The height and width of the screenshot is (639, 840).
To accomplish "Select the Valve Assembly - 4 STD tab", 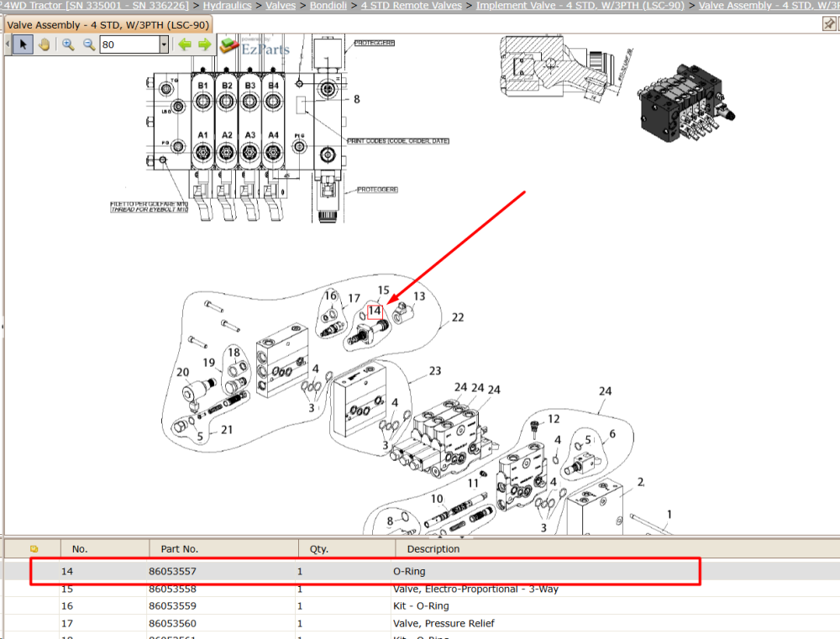I will coord(108,24).
